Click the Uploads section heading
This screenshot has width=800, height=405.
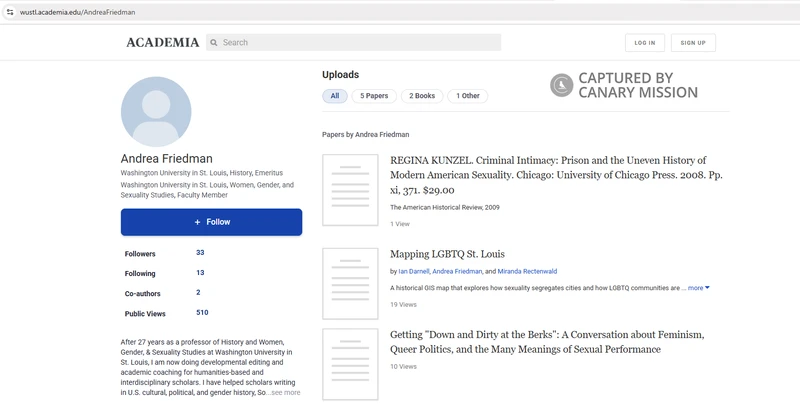point(340,74)
